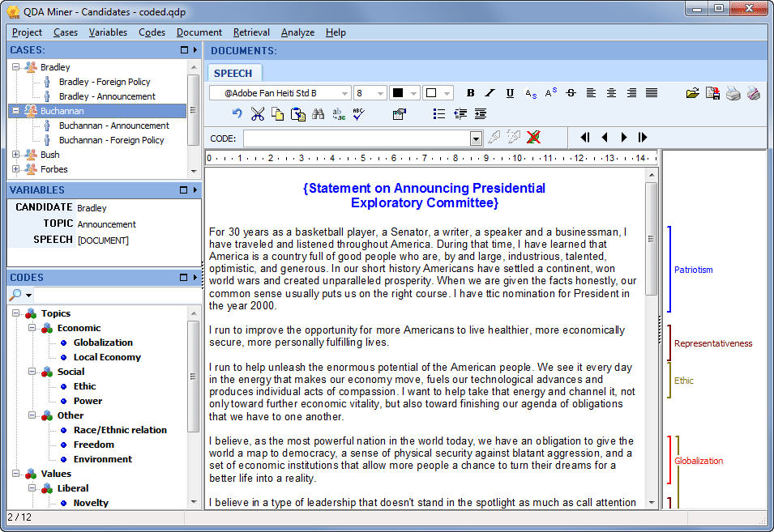Toggle Underline text formatting

click(510, 93)
